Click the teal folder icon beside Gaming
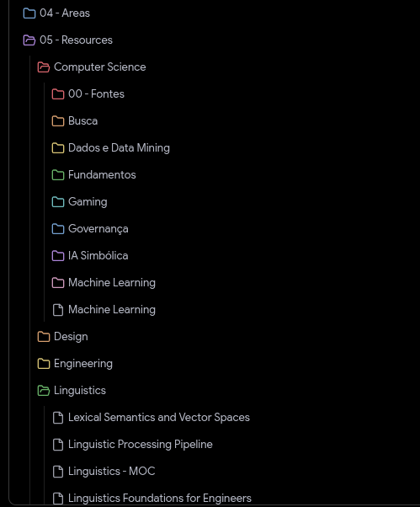This screenshot has height=507, width=420. [58, 202]
